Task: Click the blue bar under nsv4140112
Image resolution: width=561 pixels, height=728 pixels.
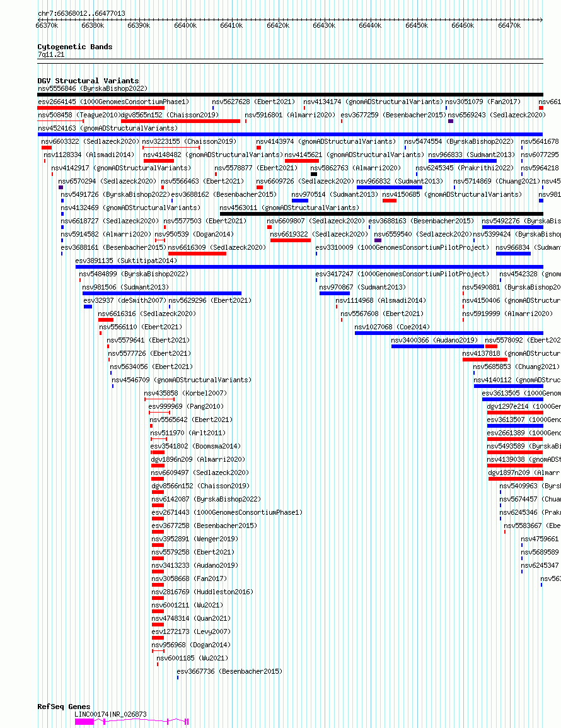Action: [x=509, y=386]
